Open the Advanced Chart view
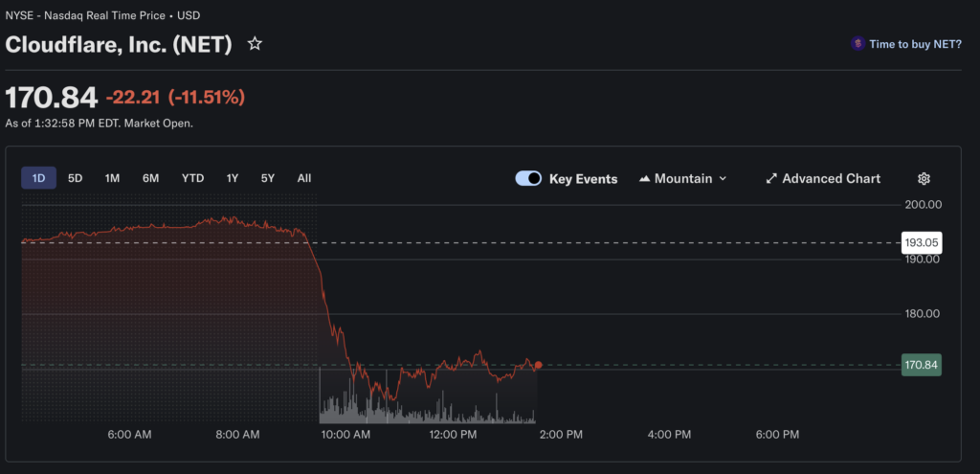The height and width of the screenshot is (474, 980). [831, 179]
